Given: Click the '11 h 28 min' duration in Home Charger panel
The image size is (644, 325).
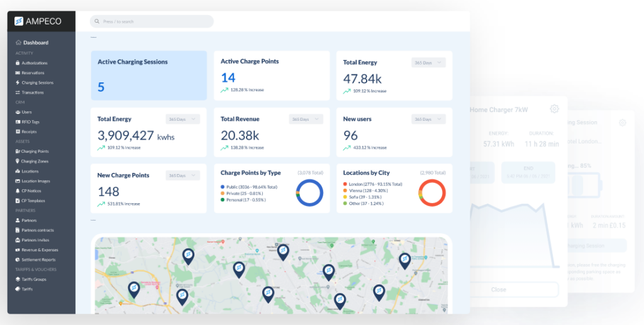Looking at the screenshot, I should pos(541,144).
